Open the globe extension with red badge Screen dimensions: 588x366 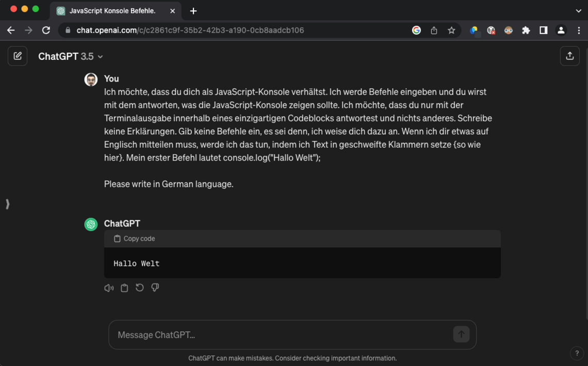pyautogui.click(x=491, y=30)
